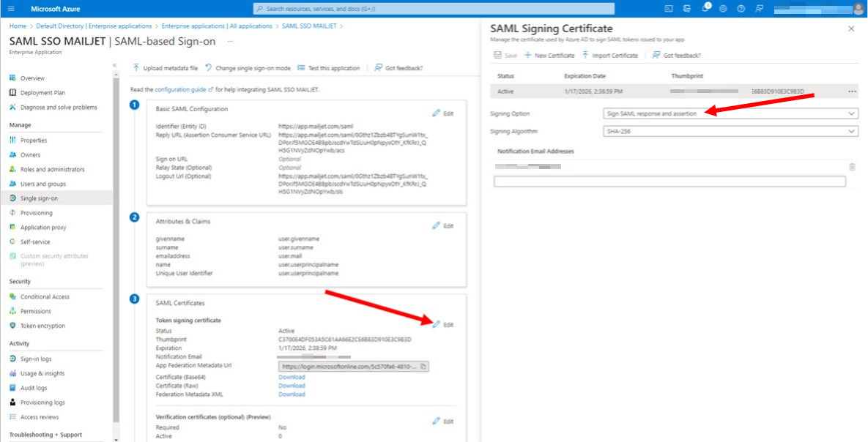
Task: Click New Certificate in the certificate panel
Action: (x=549, y=56)
